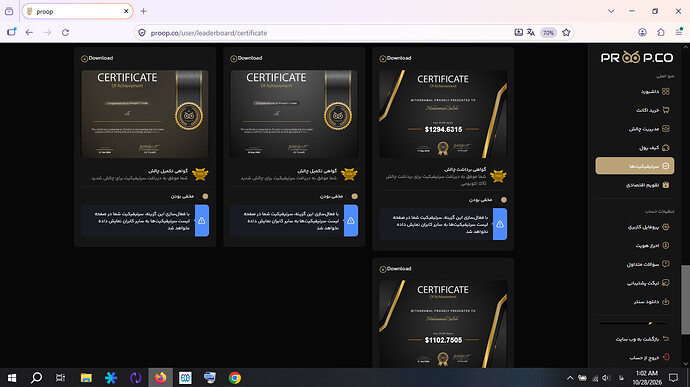The image size is (690, 387).
Task: Click the PROOP.CO owl logo
Action: (637, 58)
